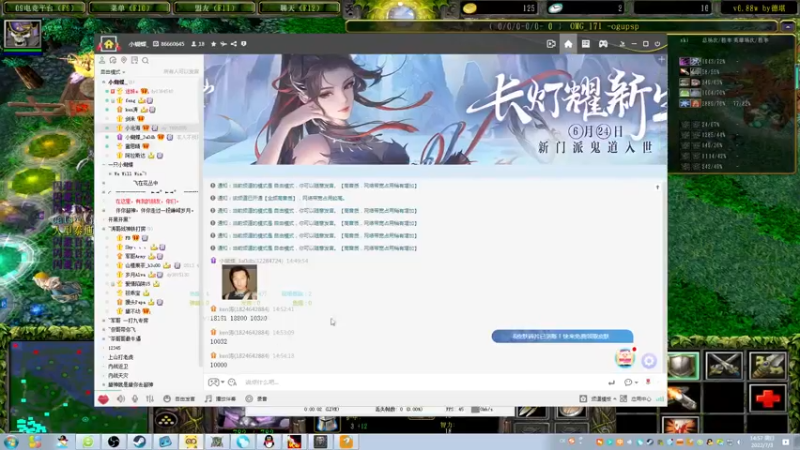Click the plus icon on the banner corner
This screenshot has height=450, width=800.
coord(661,60)
